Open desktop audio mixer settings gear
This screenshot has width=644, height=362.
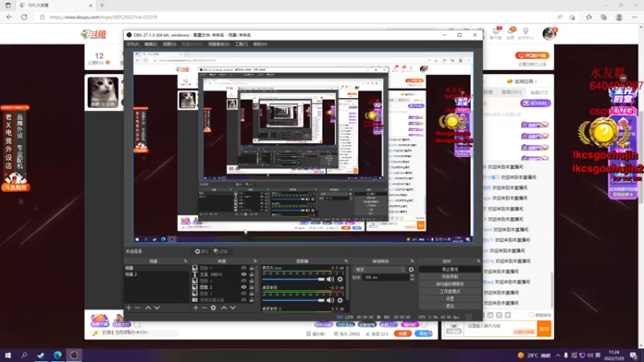click(340, 300)
